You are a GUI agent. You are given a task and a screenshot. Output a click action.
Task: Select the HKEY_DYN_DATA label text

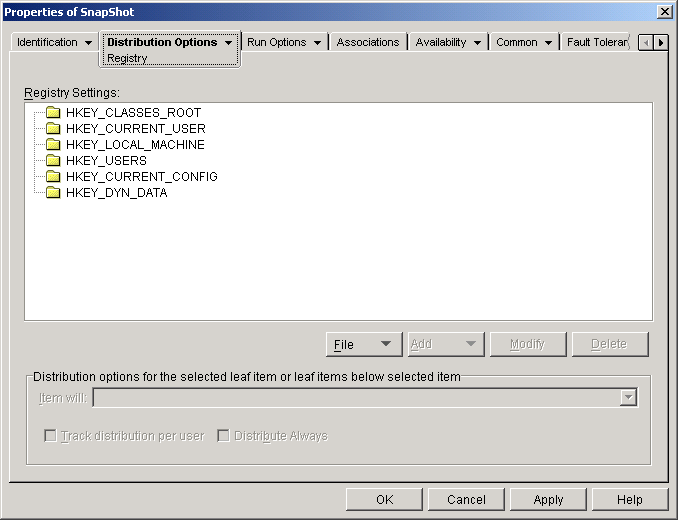[117, 193]
